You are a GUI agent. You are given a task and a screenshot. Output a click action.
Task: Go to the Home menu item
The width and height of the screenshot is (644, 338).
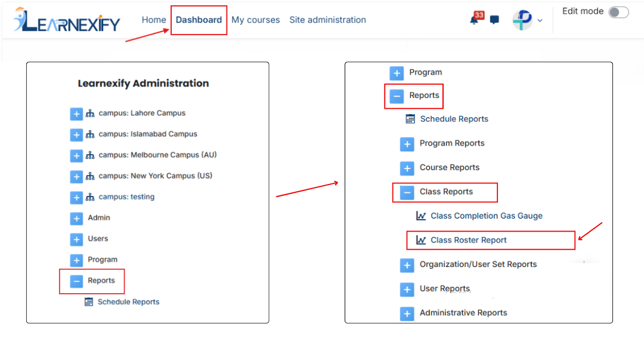point(154,20)
